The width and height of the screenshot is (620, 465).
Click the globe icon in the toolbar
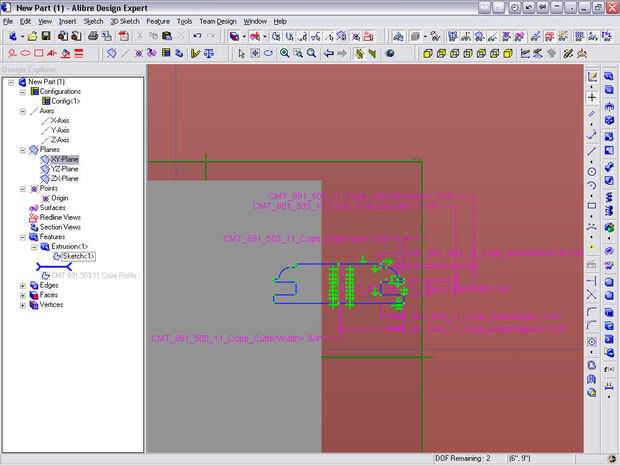(x=390, y=53)
